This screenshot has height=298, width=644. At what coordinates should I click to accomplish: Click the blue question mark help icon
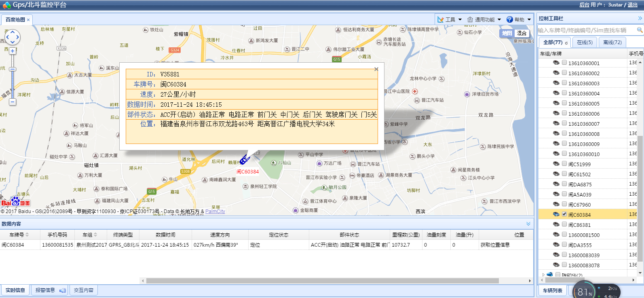[509, 19]
